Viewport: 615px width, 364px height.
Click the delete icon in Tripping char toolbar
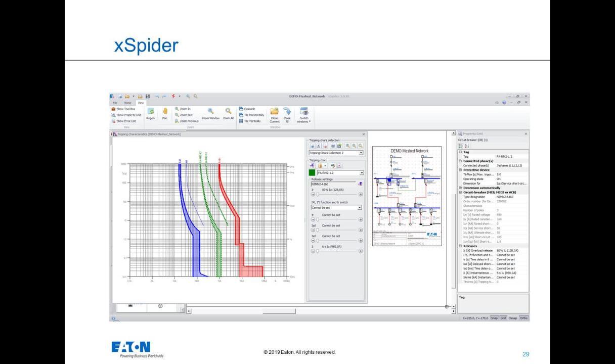[x=339, y=165]
